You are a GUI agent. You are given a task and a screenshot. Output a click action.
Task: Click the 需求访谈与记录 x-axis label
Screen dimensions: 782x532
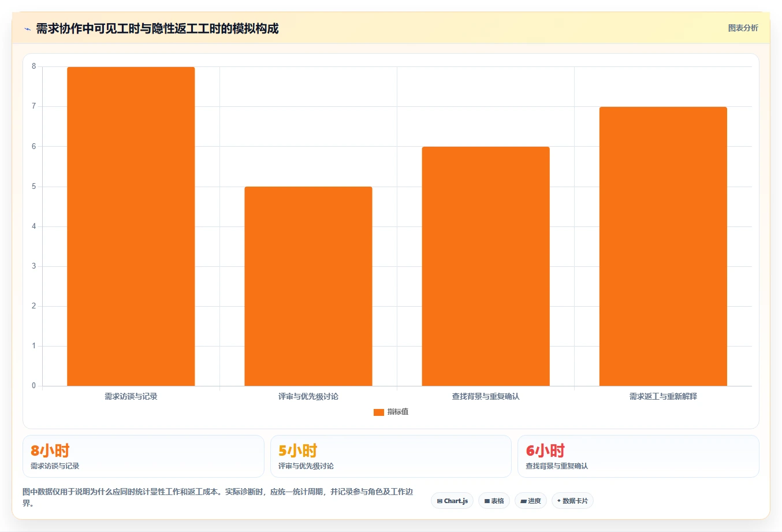pyautogui.click(x=131, y=396)
